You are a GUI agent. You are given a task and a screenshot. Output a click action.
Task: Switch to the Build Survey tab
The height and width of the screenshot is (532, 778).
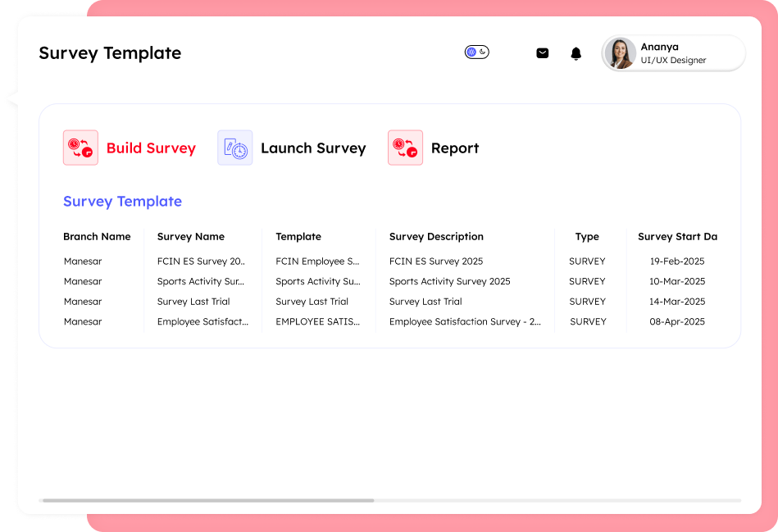(151, 148)
